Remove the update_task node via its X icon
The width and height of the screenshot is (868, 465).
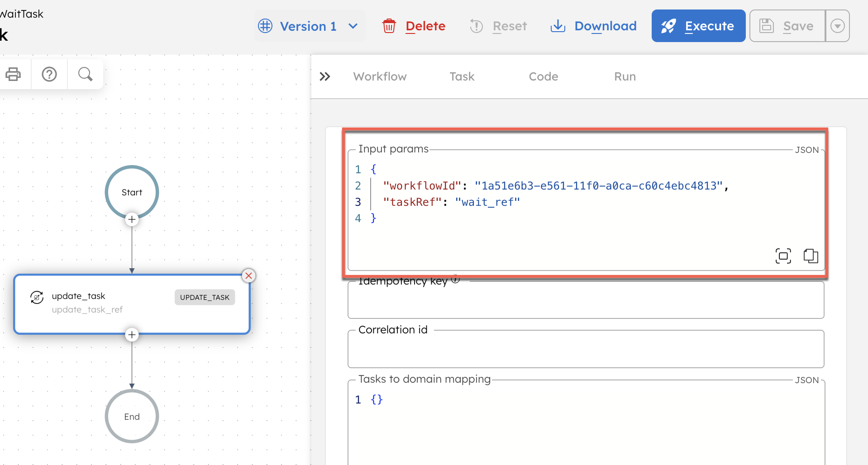248,275
